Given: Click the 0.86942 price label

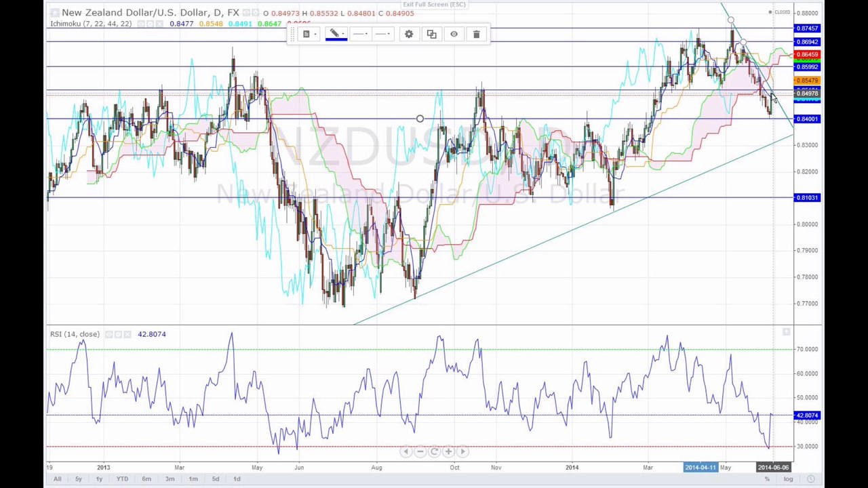Looking at the screenshot, I should coord(807,42).
